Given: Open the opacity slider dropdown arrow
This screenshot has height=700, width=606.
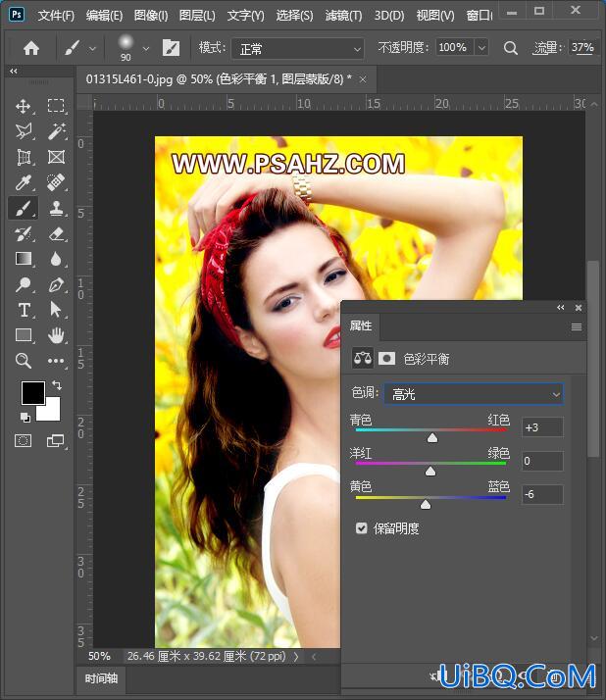Looking at the screenshot, I should tap(481, 47).
